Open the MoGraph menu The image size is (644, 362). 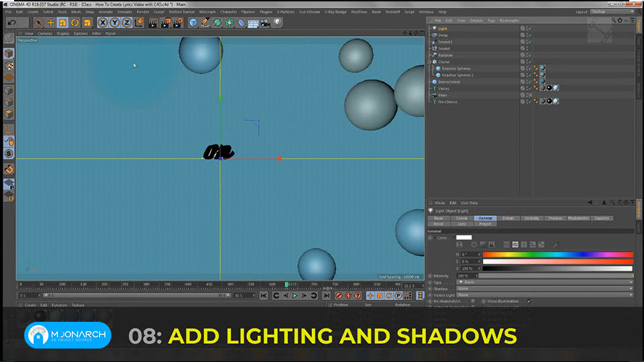[x=207, y=12]
